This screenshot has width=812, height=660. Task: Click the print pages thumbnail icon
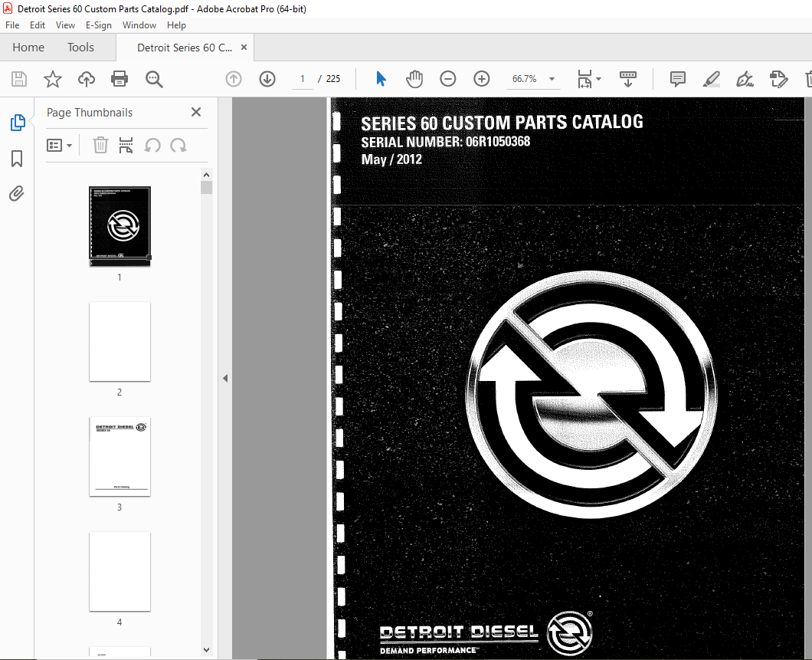click(x=126, y=145)
